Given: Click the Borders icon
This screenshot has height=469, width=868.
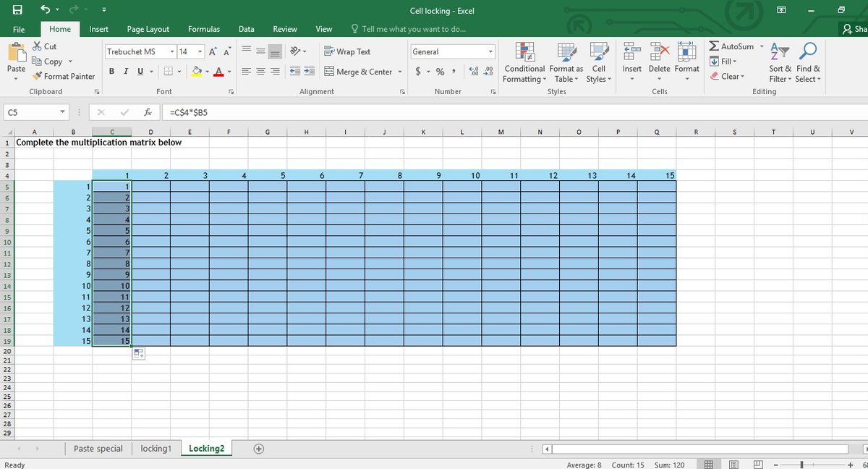Looking at the screenshot, I should pyautogui.click(x=167, y=71).
